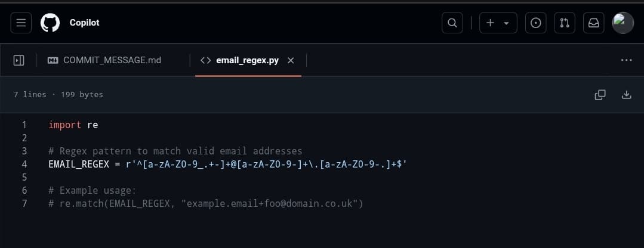Viewport: 644px width, 248px height.
Task: Click line number 7 in gutter
Action: coord(24,203)
